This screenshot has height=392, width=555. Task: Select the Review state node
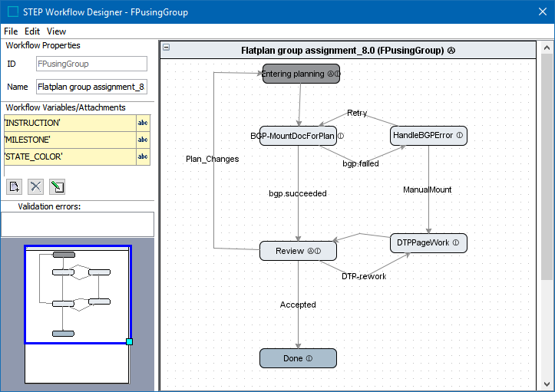(290, 251)
